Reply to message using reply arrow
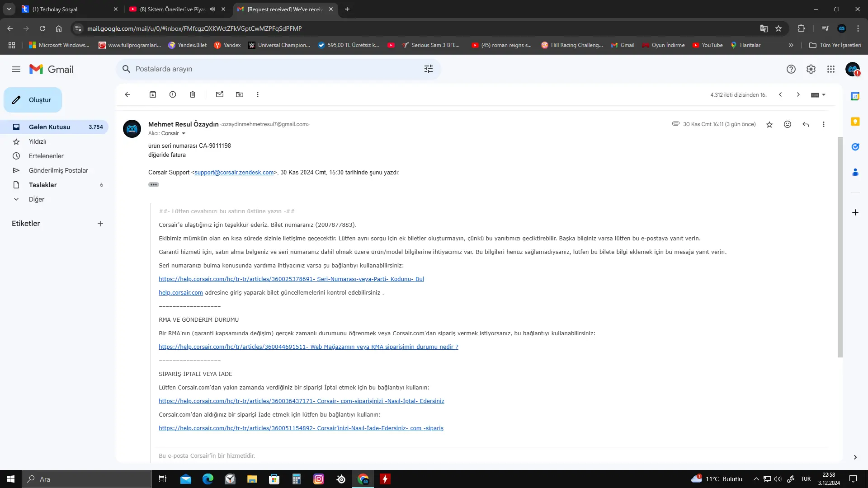 (x=806, y=124)
